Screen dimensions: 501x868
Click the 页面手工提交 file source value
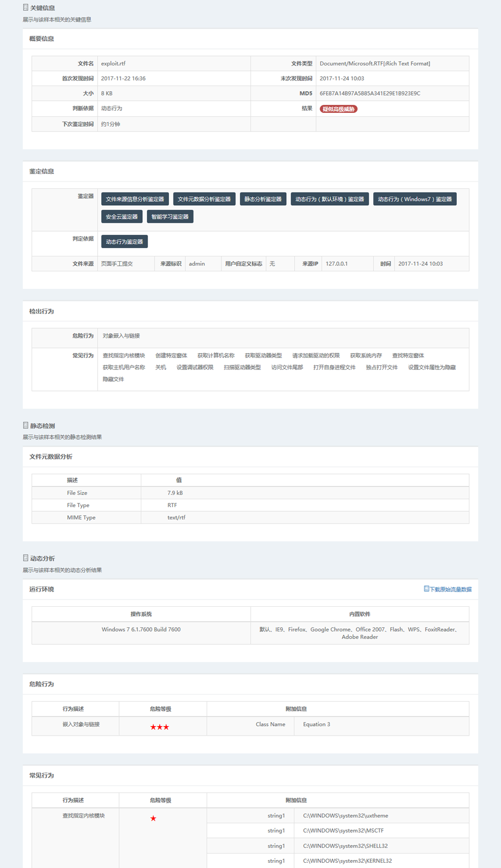pos(117,263)
